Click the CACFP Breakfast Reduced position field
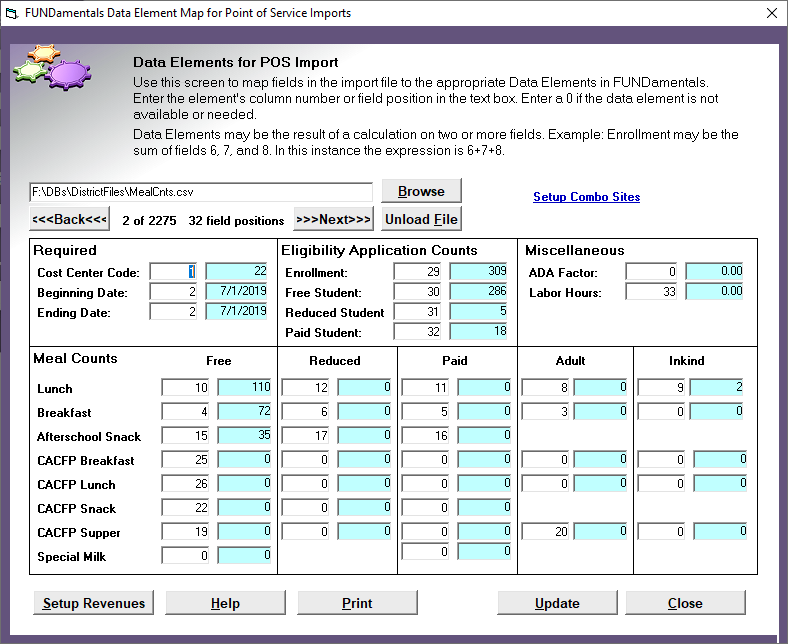Image resolution: width=788 pixels, height=644 pixels. coord(306,459)
